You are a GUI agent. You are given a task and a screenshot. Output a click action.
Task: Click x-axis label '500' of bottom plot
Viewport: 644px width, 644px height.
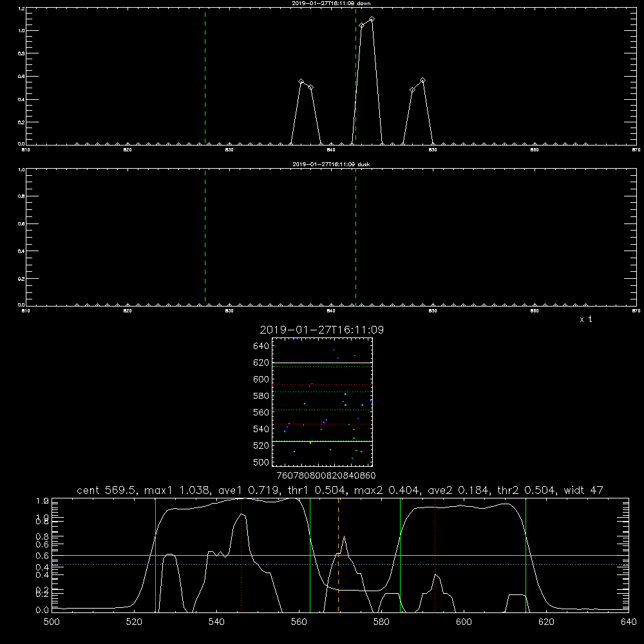coord(52,622)
